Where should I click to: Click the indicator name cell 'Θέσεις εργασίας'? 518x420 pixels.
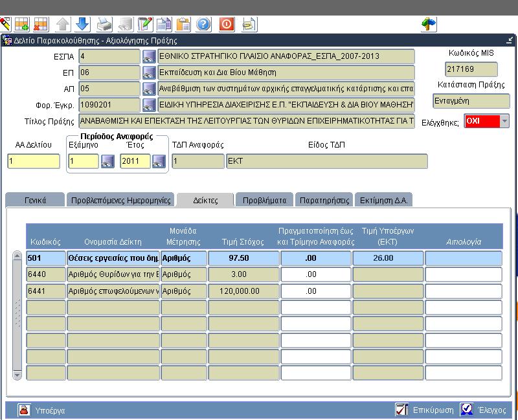click(x=113, y=258)
